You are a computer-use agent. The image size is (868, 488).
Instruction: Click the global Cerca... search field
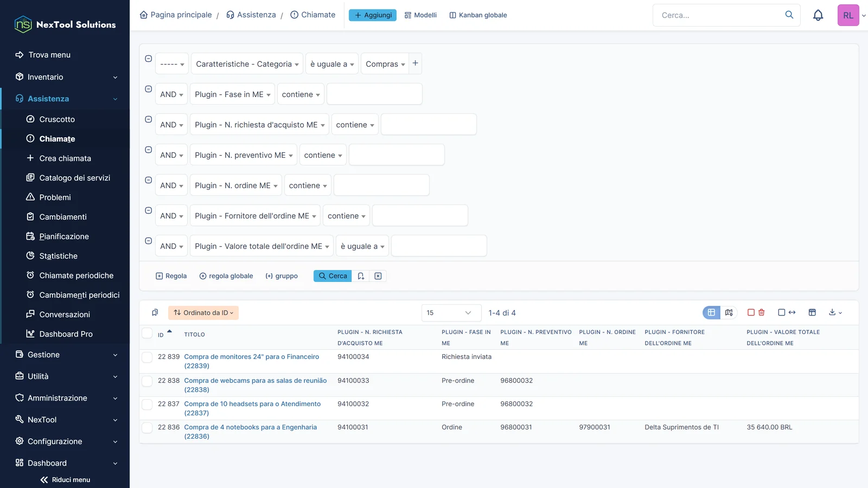719,15
